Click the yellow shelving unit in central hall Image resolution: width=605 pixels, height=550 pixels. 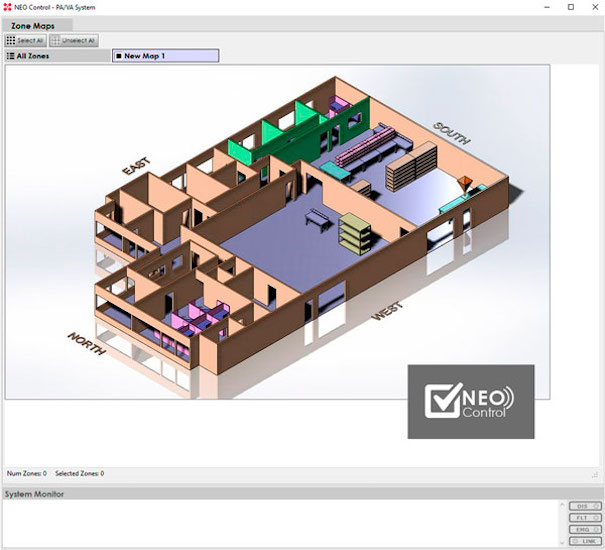[352, 232]
